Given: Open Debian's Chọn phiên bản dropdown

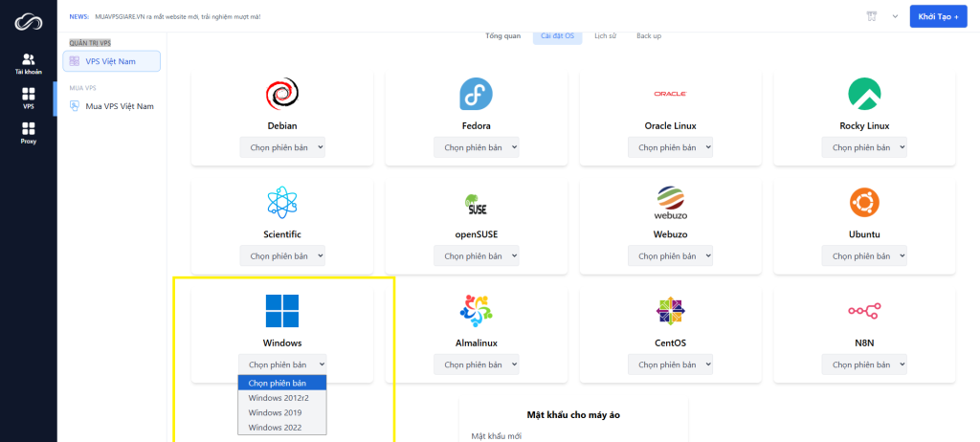Looking at the screenshot, I should [282, 147].
